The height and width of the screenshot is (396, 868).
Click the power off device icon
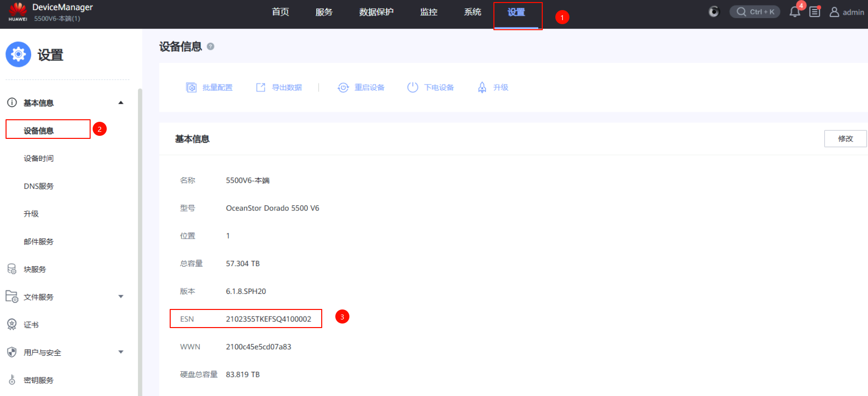pyautogui.click(x=412, y=88)
